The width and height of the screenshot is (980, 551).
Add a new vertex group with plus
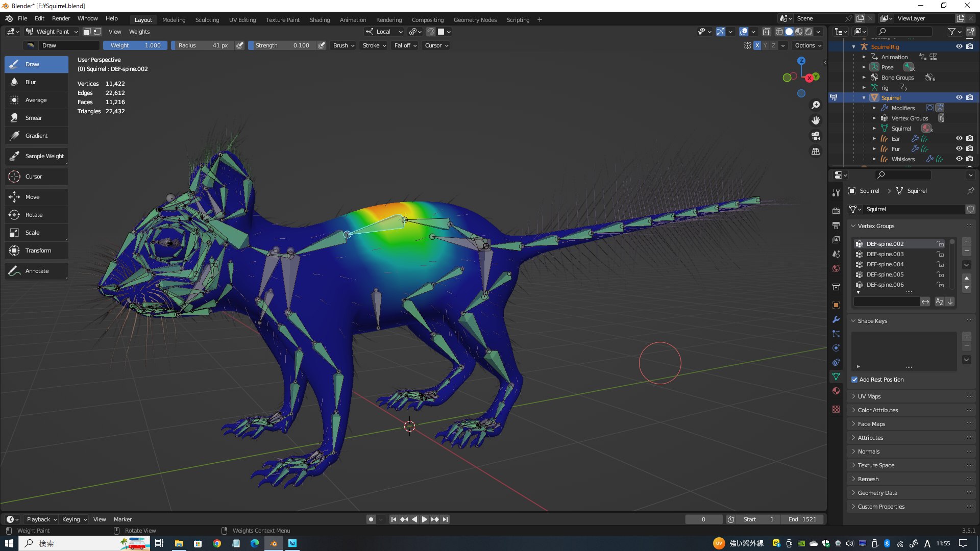coord(967,241)
